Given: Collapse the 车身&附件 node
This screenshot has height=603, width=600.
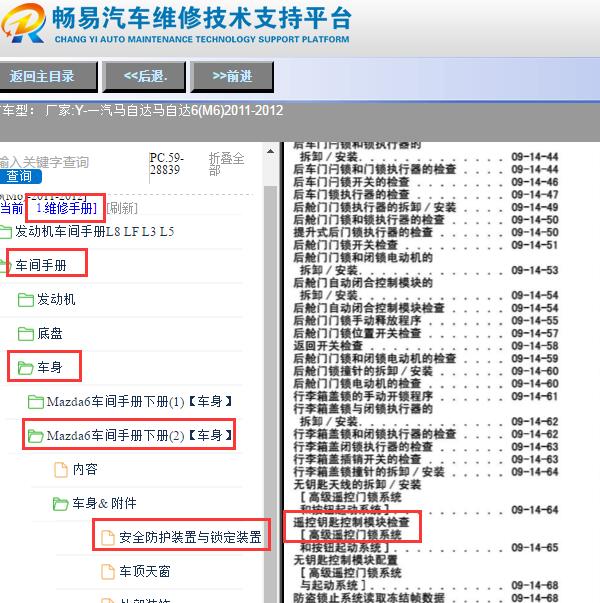Looking at the screenshot, I should 104,503.
